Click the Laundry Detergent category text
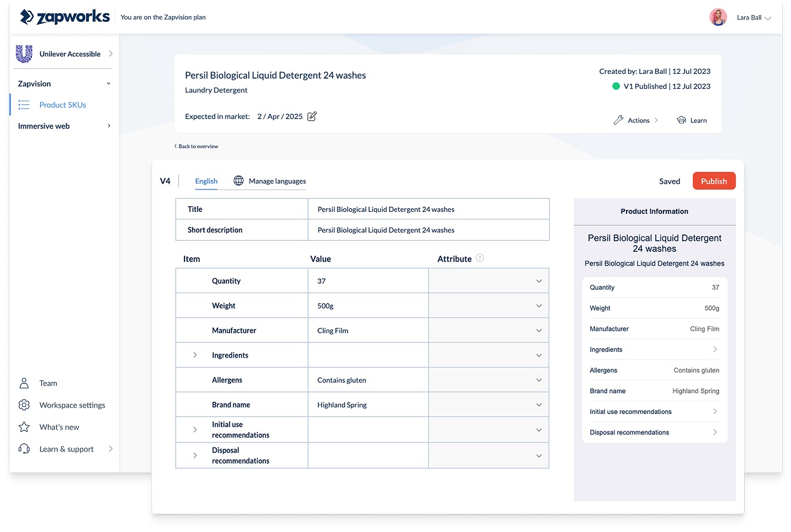 coord(216,90)
